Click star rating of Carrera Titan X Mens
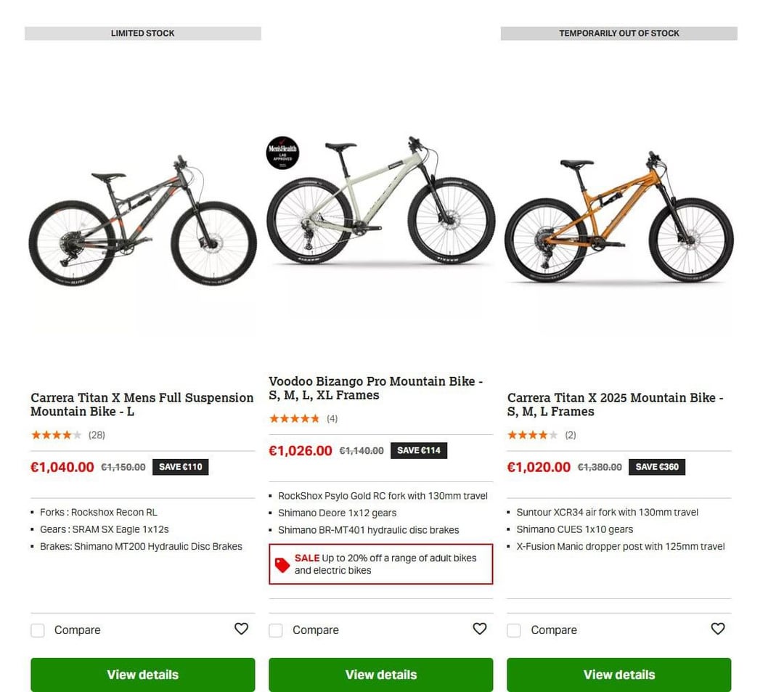The width and height of the screenshot is (784, 692). coord(56,436)
